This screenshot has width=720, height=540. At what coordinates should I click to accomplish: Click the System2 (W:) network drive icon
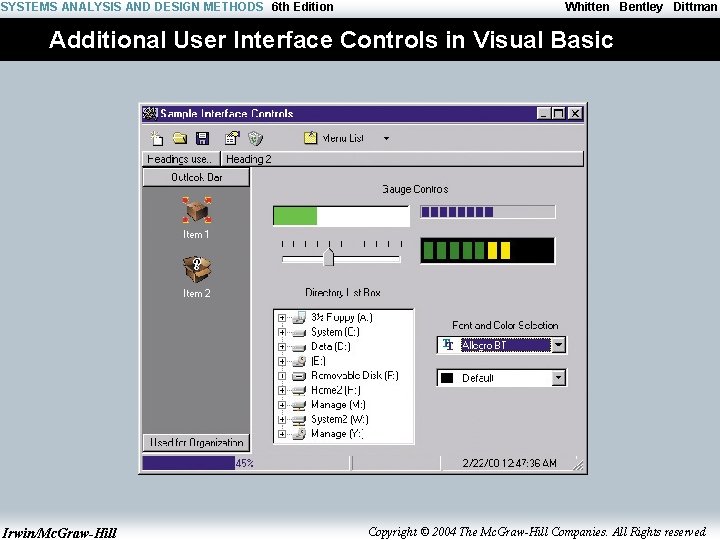coord(299,420)
